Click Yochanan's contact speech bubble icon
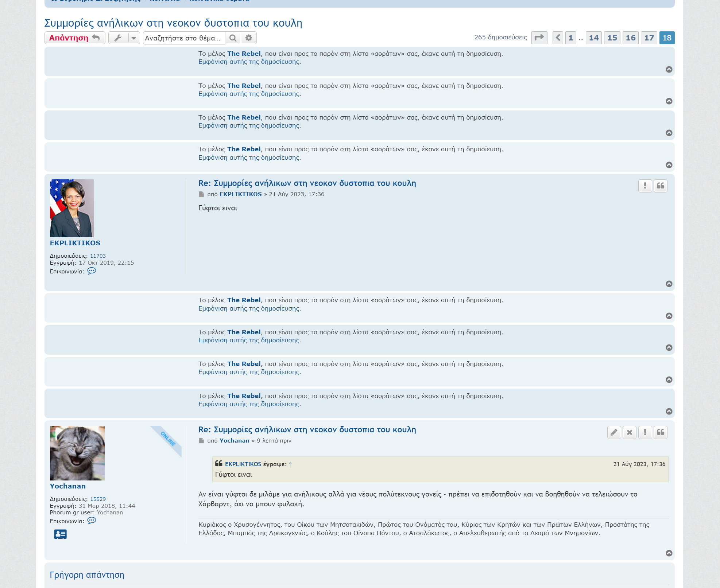The height and width of the screenshot is (588, 720). pyautogui.click(x=92, y=521)
